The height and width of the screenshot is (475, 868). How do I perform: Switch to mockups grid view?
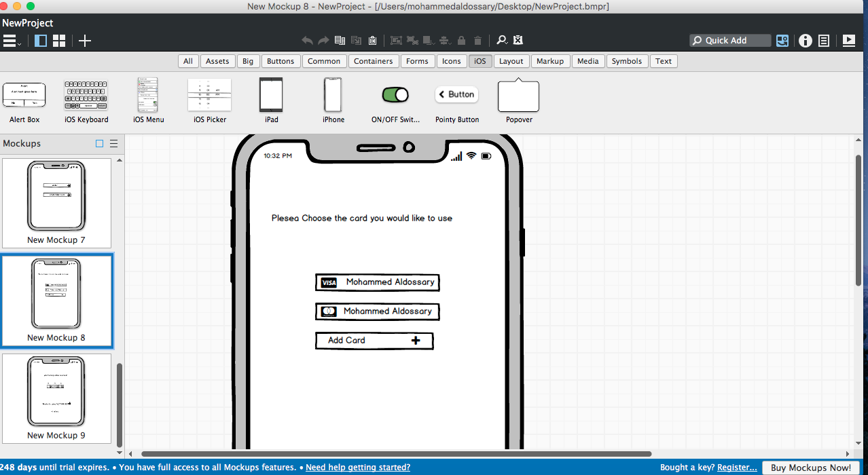pyautogui.click(x=59, y=41)
